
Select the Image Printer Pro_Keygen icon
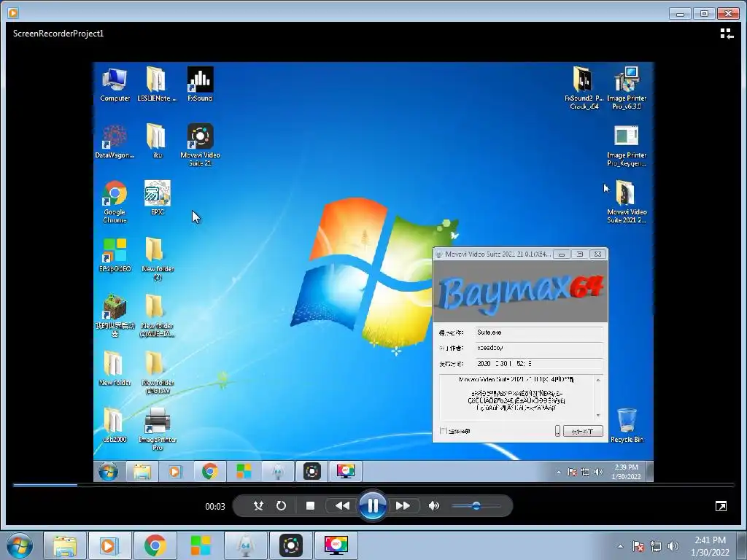627,146
